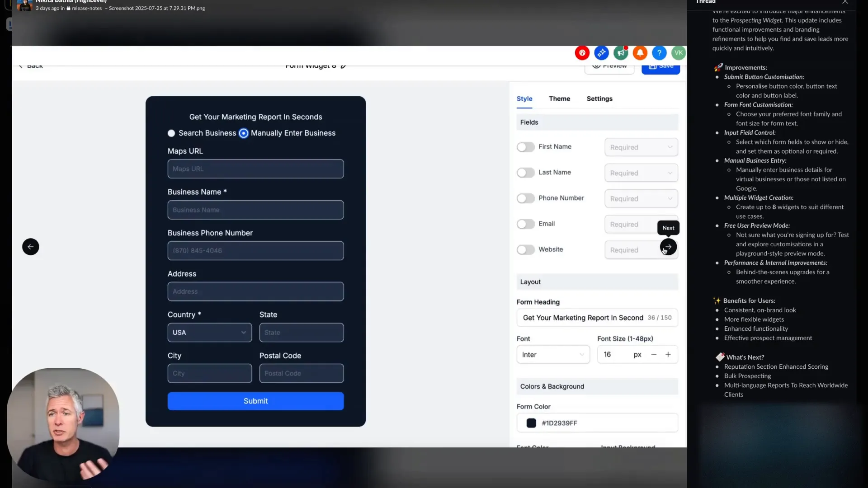Click the pencil edit icon beside widget name

(344, 66)
